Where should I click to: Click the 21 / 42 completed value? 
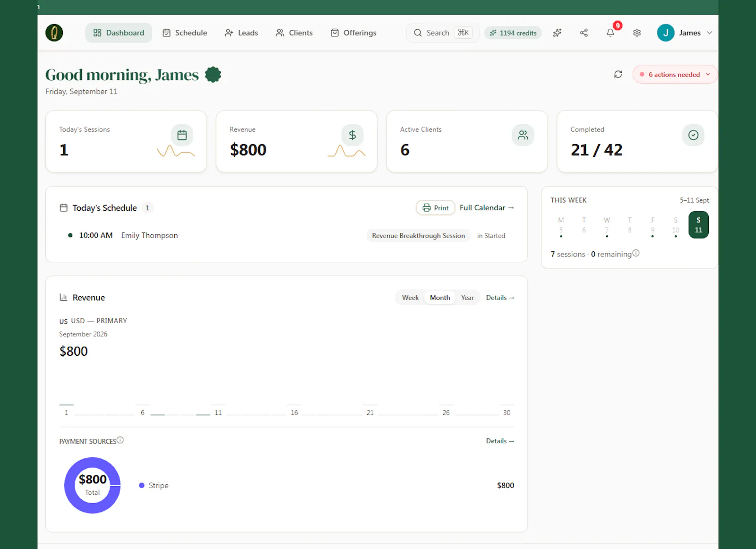click(x=596, y=150)
